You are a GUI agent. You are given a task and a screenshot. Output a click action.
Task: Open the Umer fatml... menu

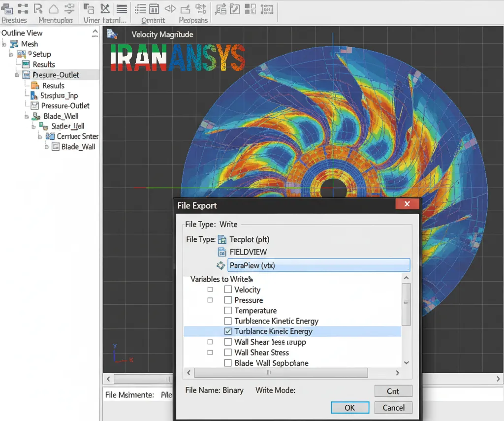(x=105, y=20)
